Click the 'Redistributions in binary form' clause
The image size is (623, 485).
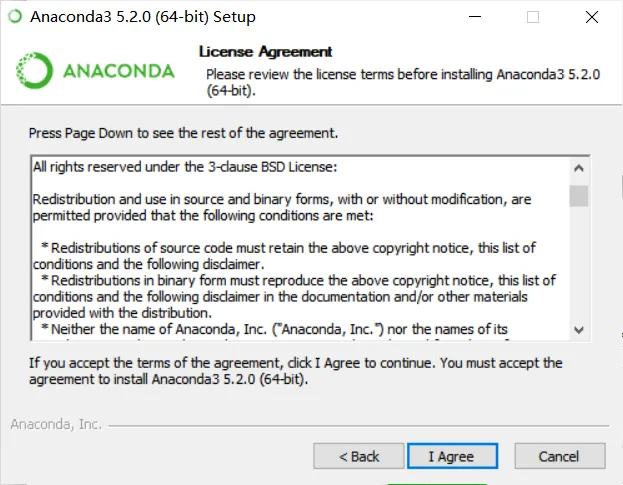tap(294, 297)
